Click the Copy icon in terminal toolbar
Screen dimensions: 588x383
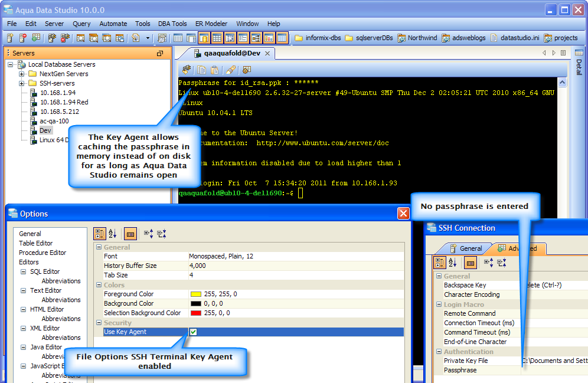(x=202, y=70)
